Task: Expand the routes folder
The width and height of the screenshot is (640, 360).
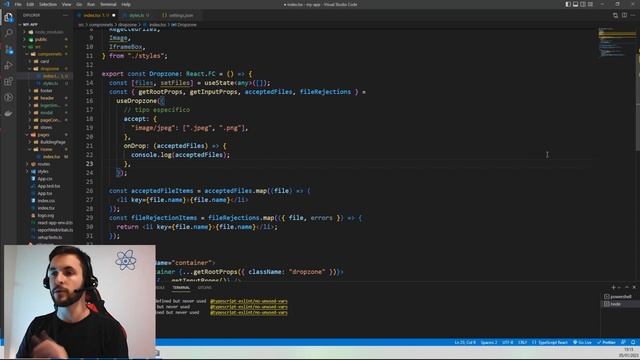Action: click(44, 164)
